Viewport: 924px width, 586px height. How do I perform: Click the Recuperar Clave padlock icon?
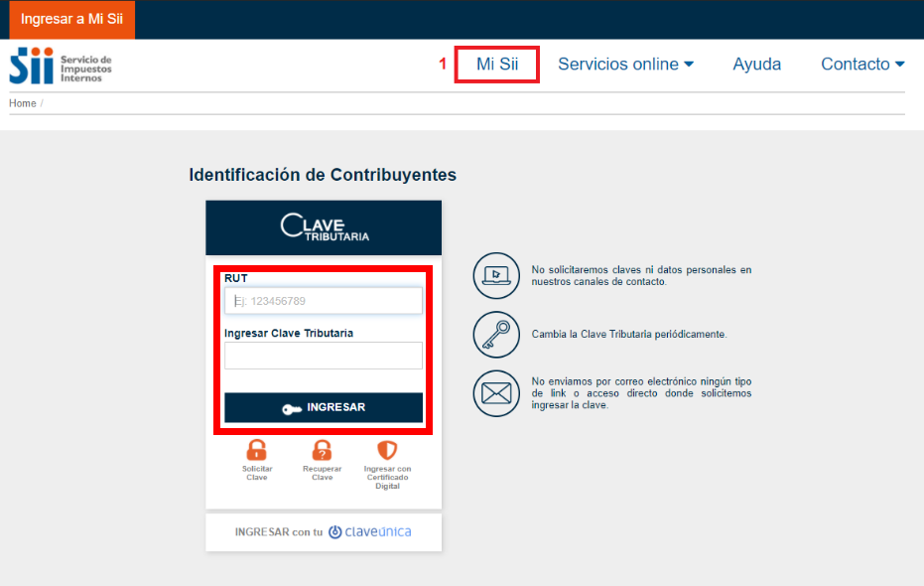click(322, 450)
